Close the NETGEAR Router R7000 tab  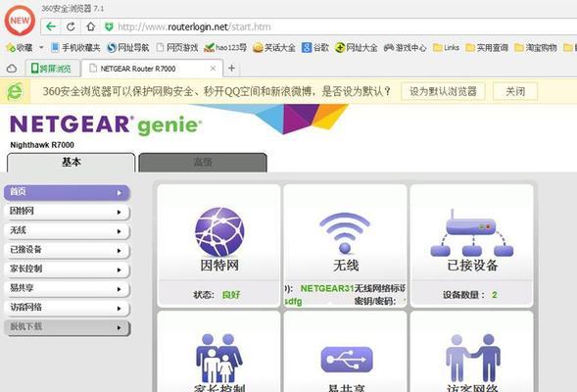point(213,69)
